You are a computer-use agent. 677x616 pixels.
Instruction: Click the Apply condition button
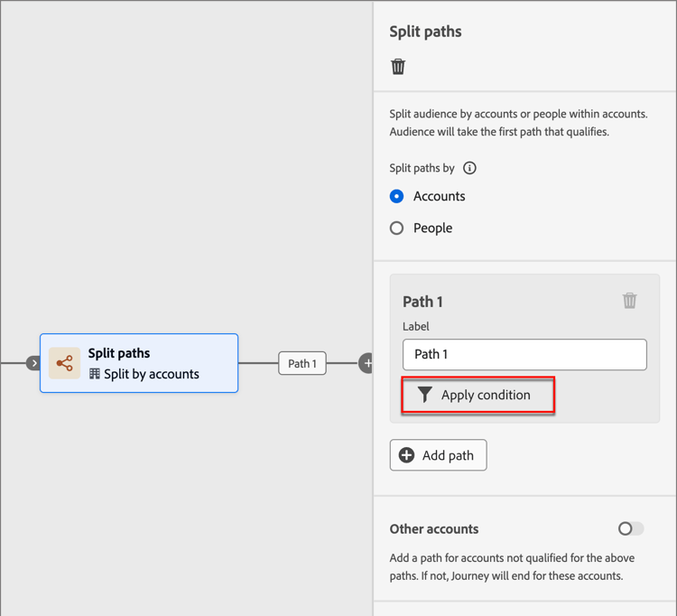pos(478,396)
